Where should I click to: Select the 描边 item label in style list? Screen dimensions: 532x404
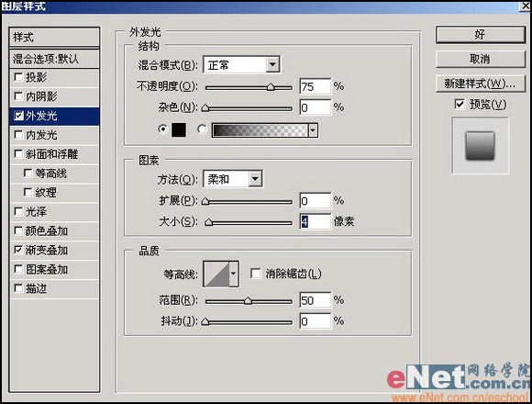(x=36, y=288)
